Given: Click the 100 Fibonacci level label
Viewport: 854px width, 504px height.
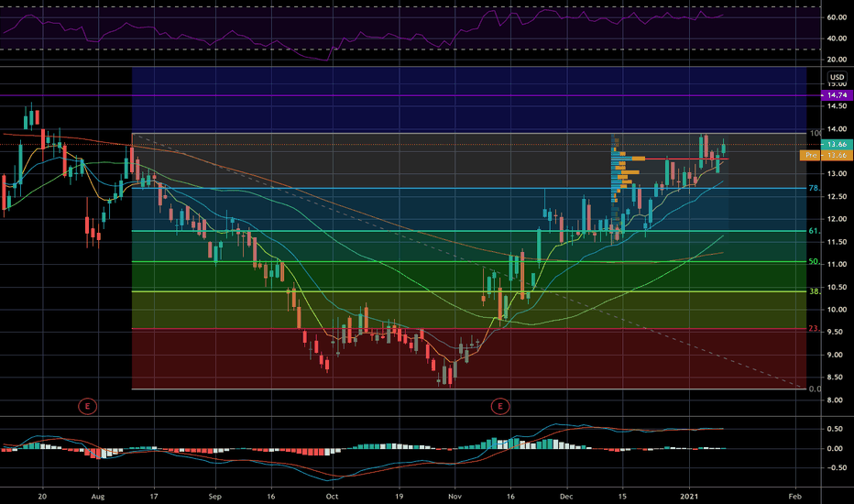Looking at the screenshot, I should (816, 134).
